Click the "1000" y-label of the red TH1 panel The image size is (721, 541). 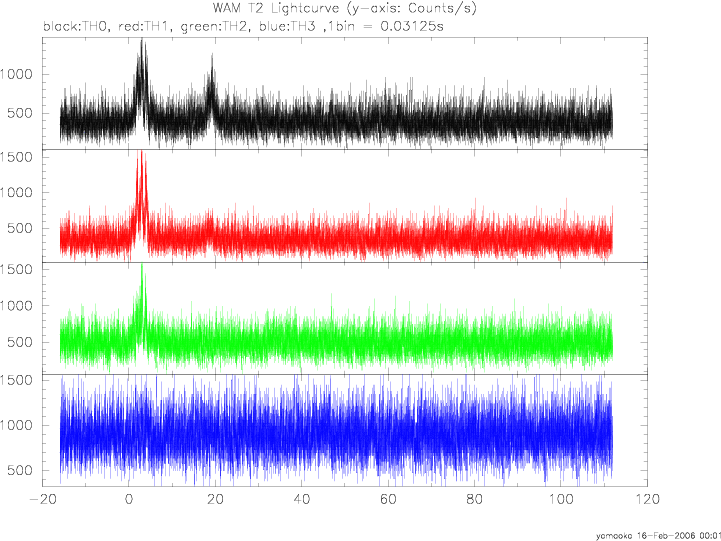tap(17, 193)
